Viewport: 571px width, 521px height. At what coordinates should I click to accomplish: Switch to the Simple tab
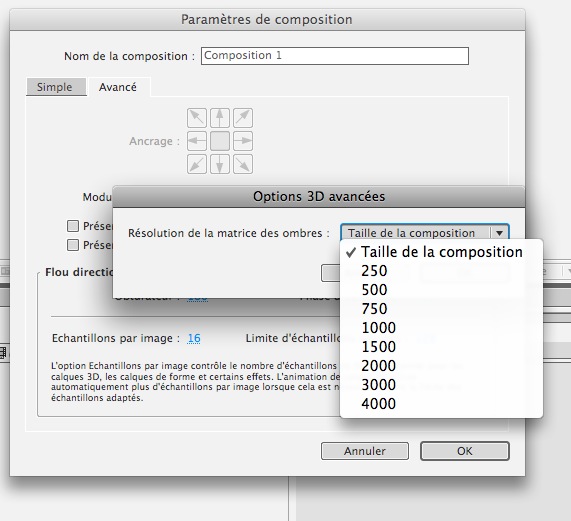click(x=55, y=87)
